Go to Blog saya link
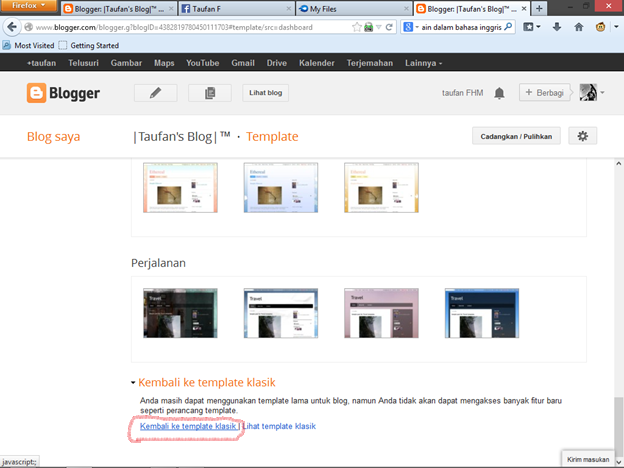The height and width of the screenshot is (468, 624). point(53,136)
